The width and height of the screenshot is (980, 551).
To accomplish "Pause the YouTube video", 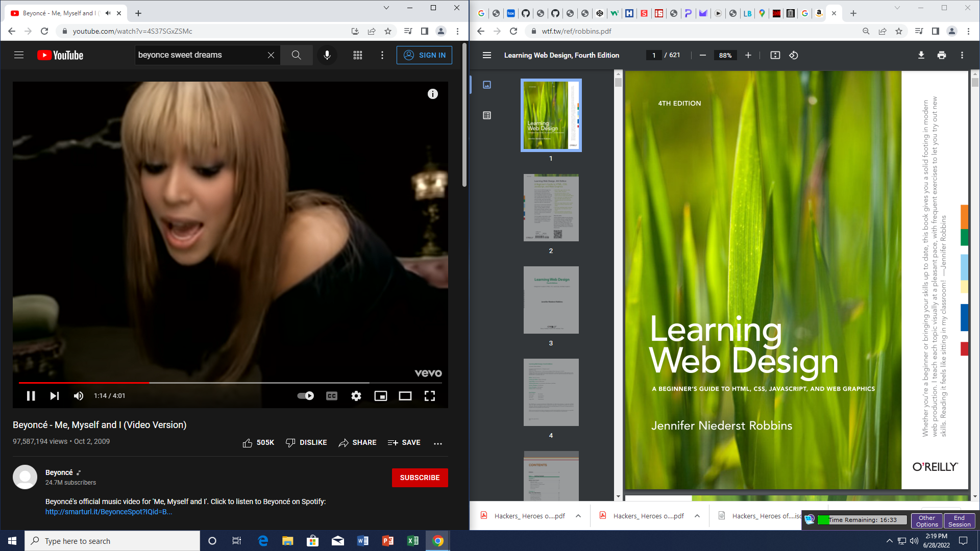I will [x=31, y=396].
